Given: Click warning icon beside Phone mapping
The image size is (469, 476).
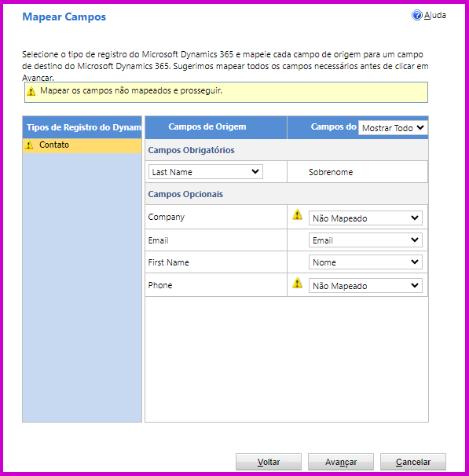Looking at the screenshot, I should [x=297, y=283].
